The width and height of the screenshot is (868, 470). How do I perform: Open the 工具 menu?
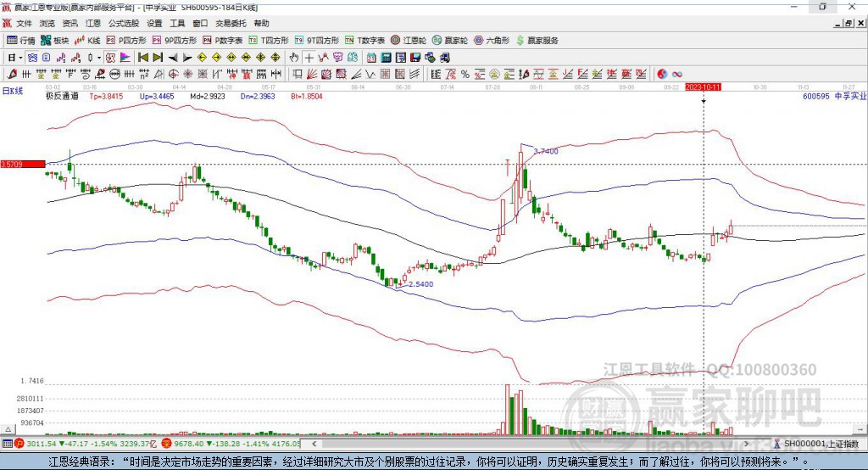pos(177,23)
